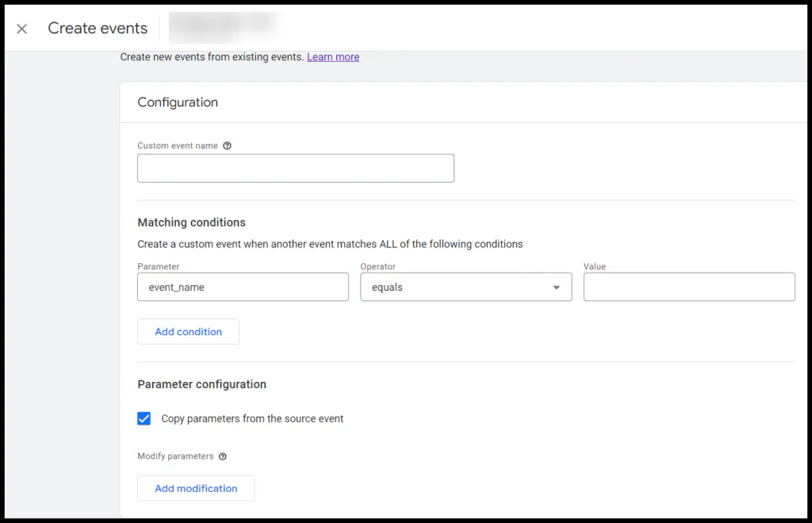812x523 pixels.
Task: Open the Operator equals dropdown
Action: [466, 287]
